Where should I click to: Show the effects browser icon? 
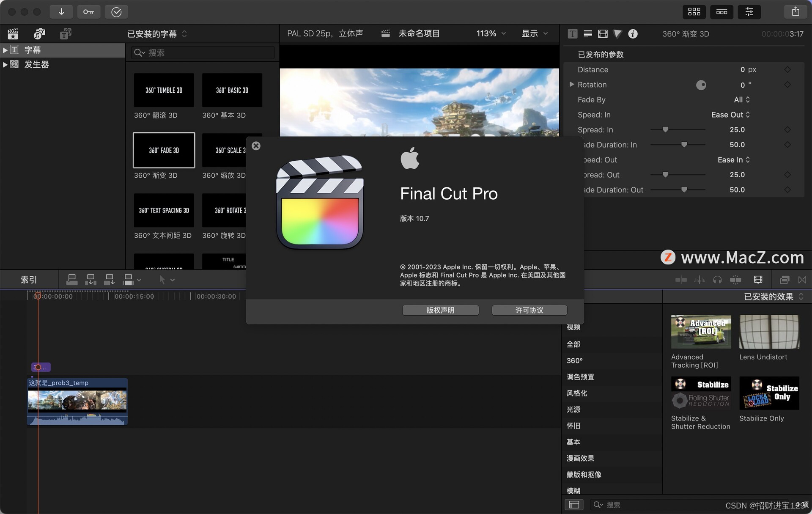coord(785,280)
